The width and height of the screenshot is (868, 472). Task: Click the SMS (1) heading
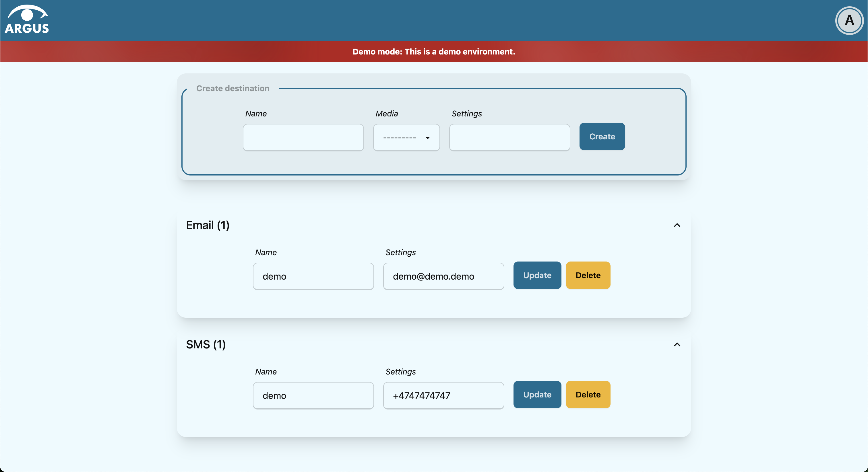pyautogui.click(x=206, y=344)
